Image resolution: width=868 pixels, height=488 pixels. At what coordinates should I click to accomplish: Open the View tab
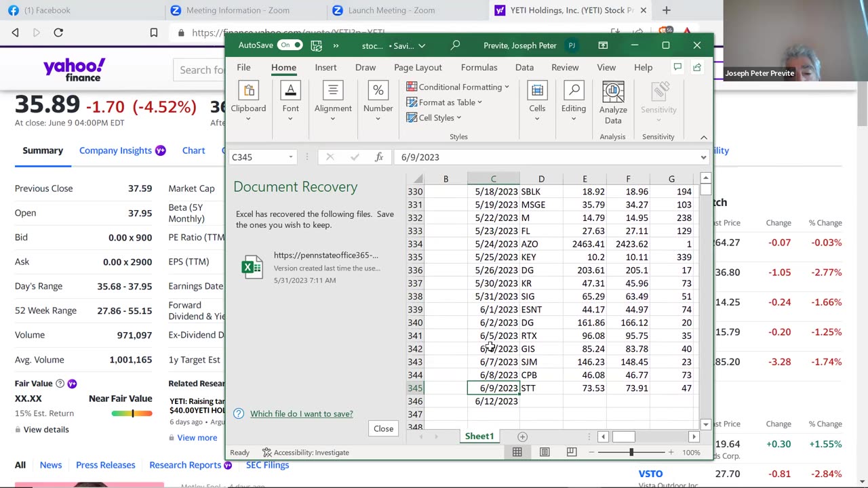click(606, 67)
